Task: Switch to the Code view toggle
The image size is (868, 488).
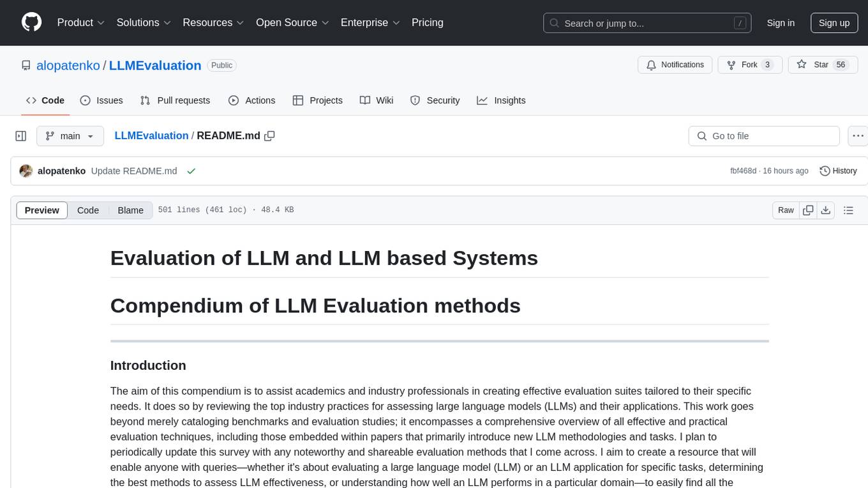Action: click(88, 210)
